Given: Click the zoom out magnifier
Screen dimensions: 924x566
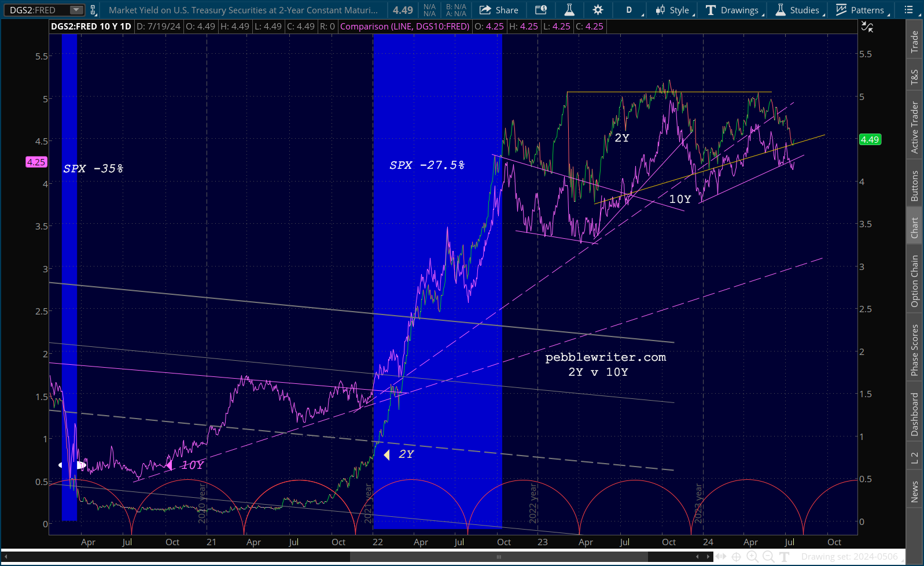Looking at the screenshot, I should click(768, 557).
